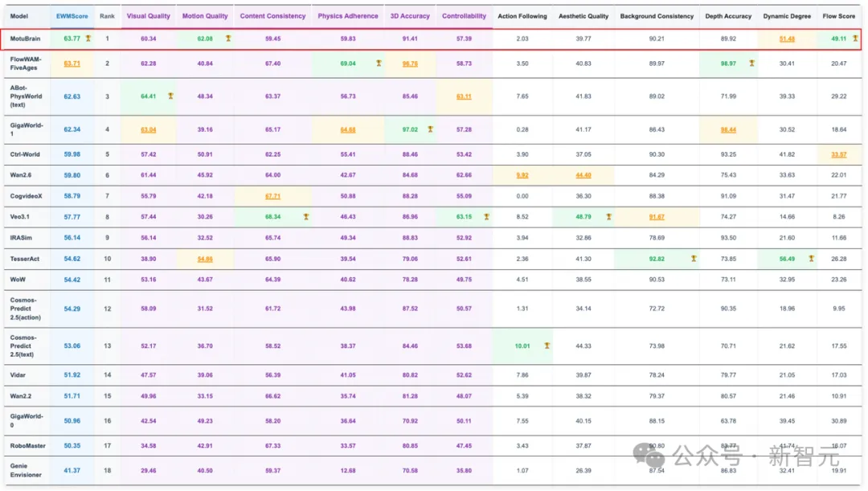
Task: Select the trophy next to Visual Quality 64.41
Action: 170,96
